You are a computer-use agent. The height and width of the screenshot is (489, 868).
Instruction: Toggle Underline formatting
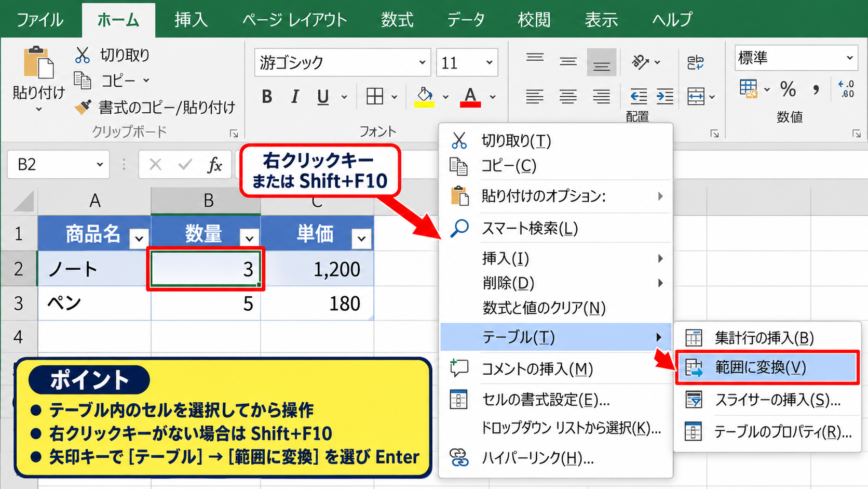coord(323,97)
